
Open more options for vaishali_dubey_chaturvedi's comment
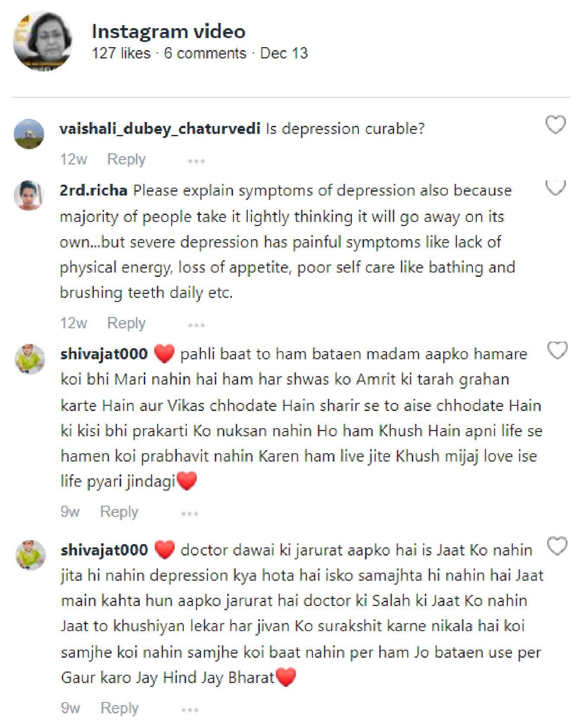(x=196, y=161)
